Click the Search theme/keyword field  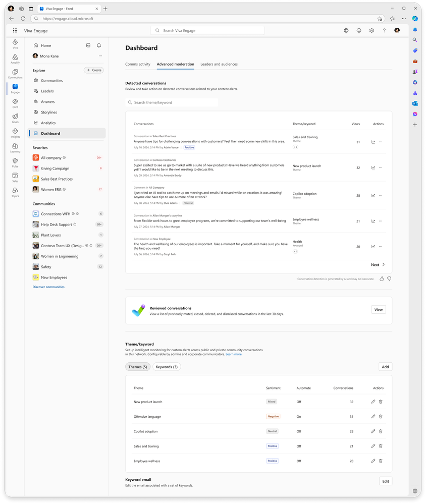coord(172,102)
